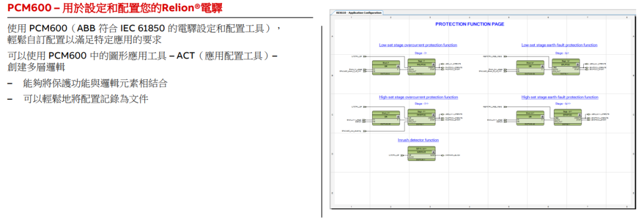
Task: Select the PROTECTION FUNCTION PAGE title text
Action: (x=469, y=24)
